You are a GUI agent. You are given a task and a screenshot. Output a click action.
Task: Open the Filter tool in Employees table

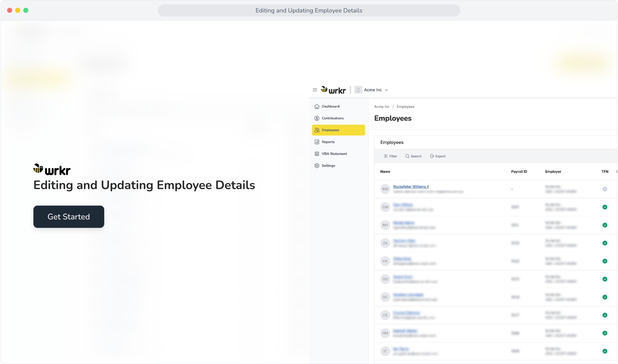pyautogui.click(x=390, y=156)
